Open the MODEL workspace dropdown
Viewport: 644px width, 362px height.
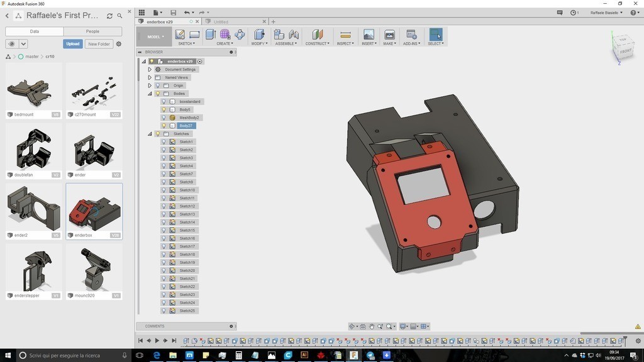[155, 36]
